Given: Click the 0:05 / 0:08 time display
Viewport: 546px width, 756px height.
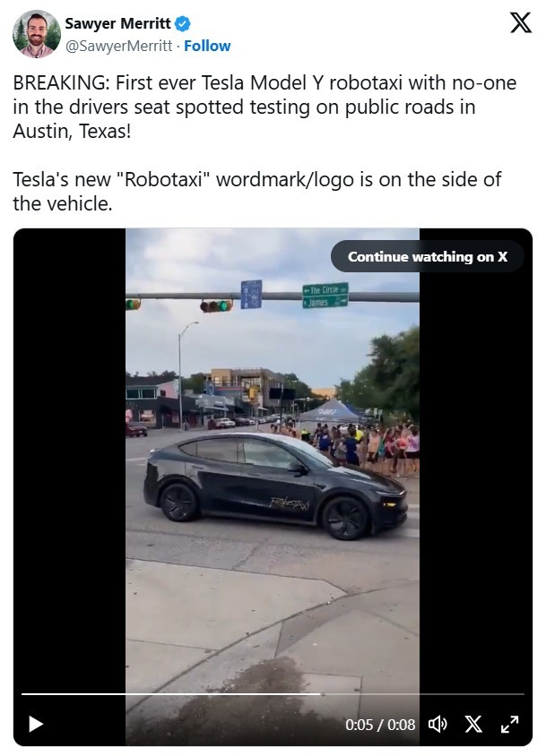Looking at the screenshot, I should click(380, 725).
